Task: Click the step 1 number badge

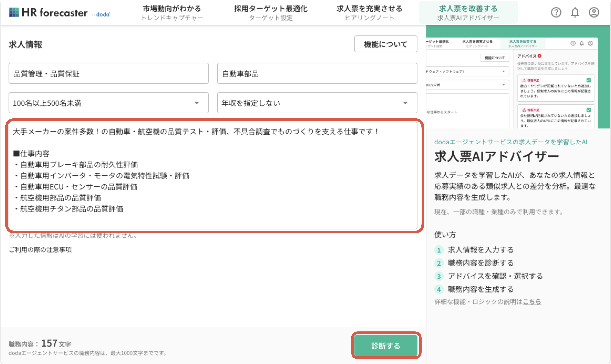Action: [x=439, y=250]
